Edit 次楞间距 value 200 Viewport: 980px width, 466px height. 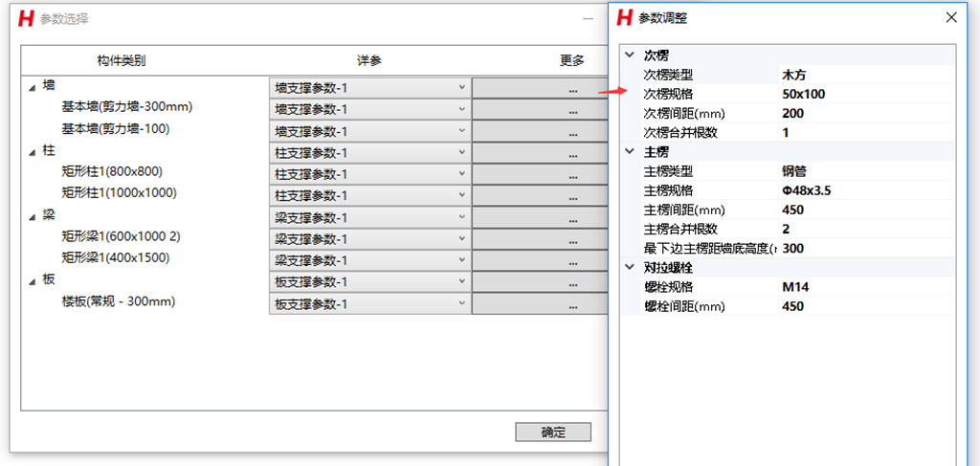click(867, 114)
